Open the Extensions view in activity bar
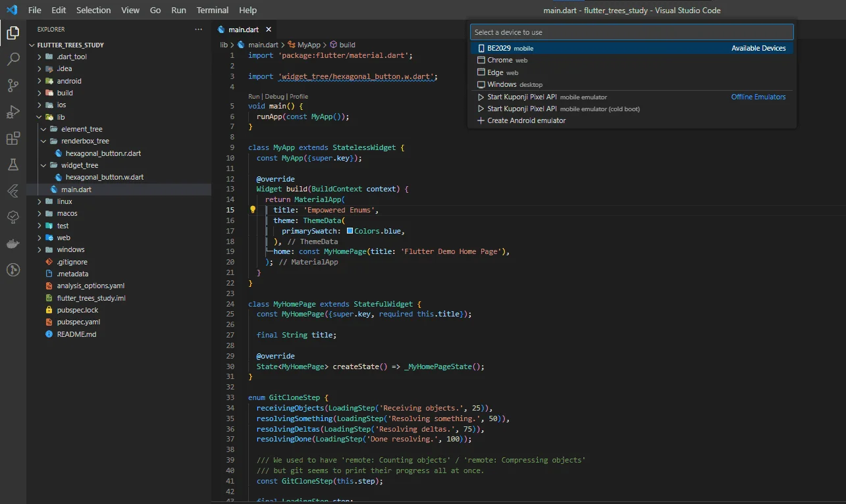The image size is (846, 504). 13,138
